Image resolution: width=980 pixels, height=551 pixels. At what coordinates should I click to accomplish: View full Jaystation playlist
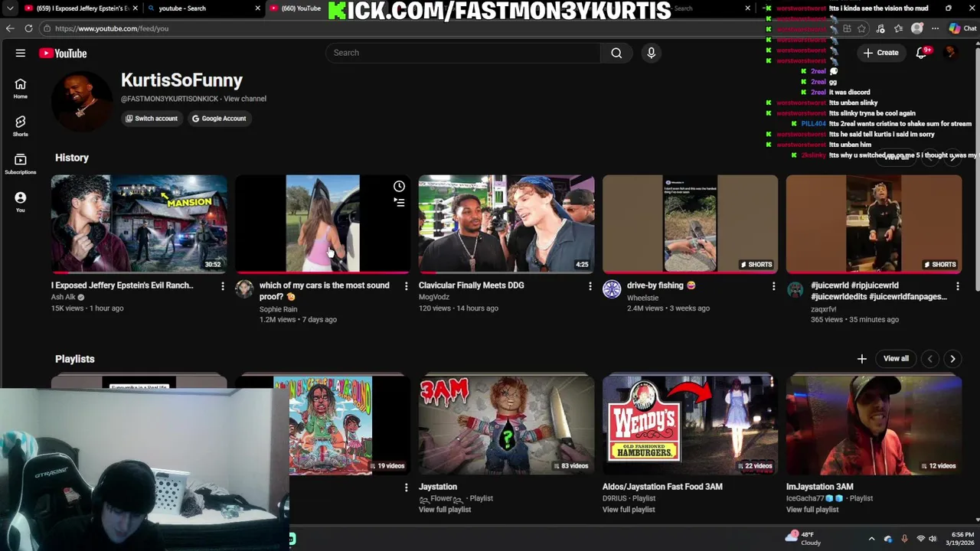tap(445, 510)
